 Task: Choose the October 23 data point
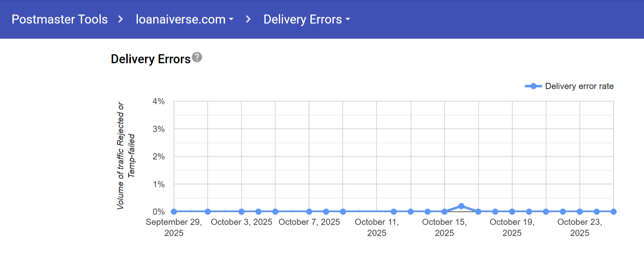580,212
